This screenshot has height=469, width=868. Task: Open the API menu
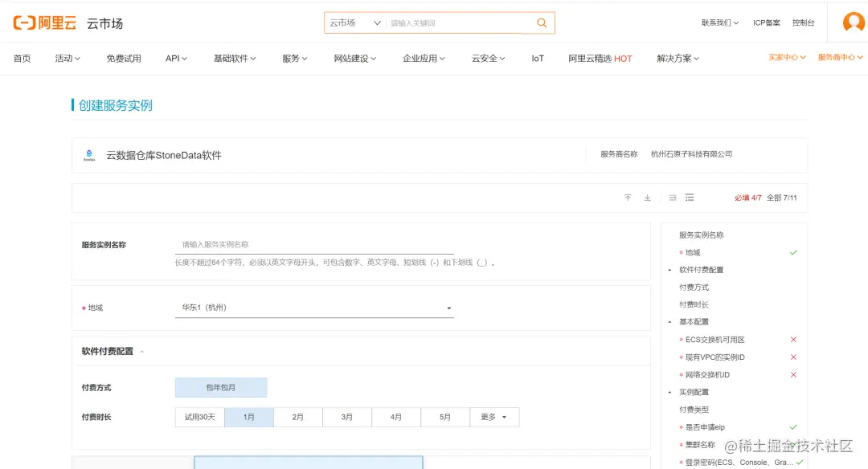click(176, 58)
